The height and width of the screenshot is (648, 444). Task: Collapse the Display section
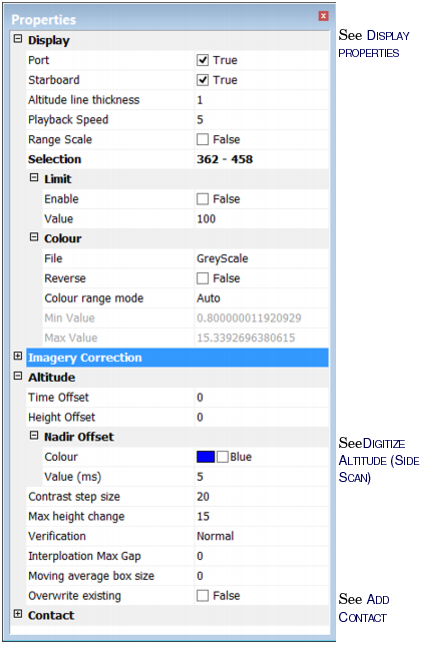pyautogui.click(x=18, y=39)
